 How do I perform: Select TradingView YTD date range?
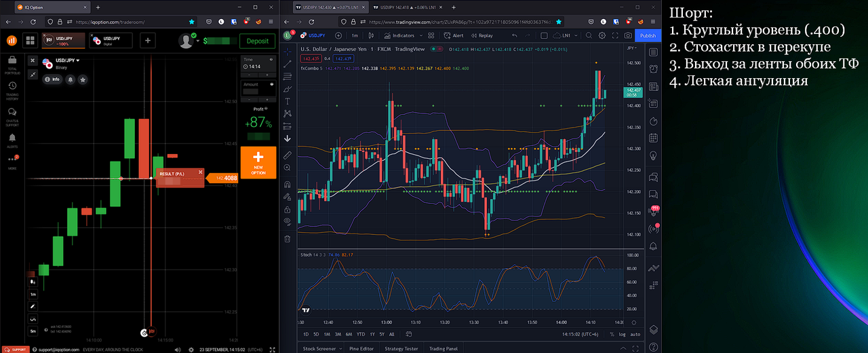coord(360,334)
